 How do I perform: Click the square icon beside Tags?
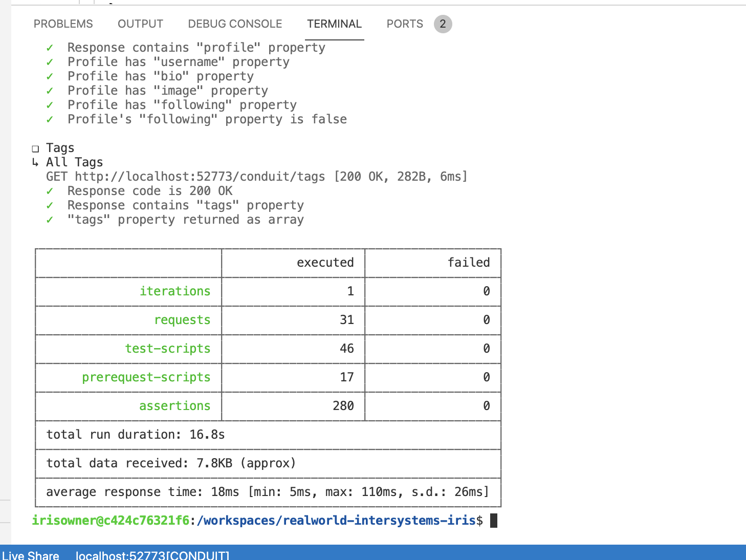pyautogui.click(x=35, y=148)
